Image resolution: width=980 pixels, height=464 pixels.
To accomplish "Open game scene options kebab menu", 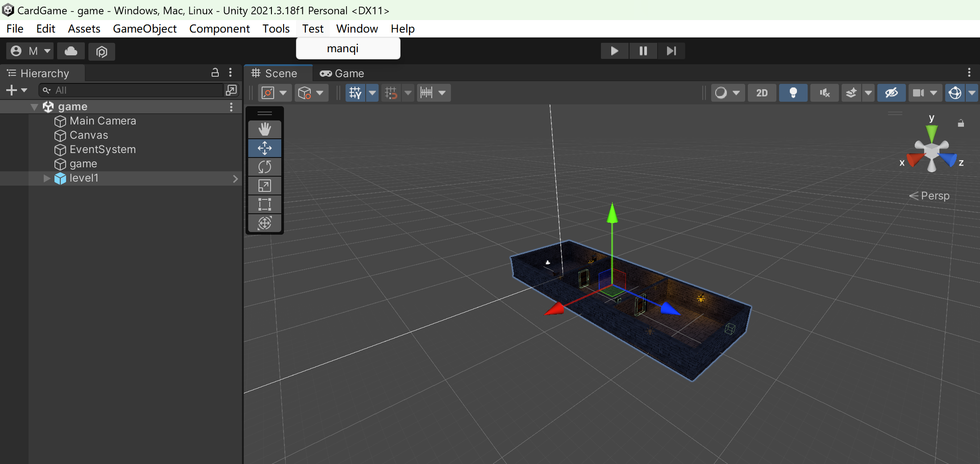I will [231, 107].
